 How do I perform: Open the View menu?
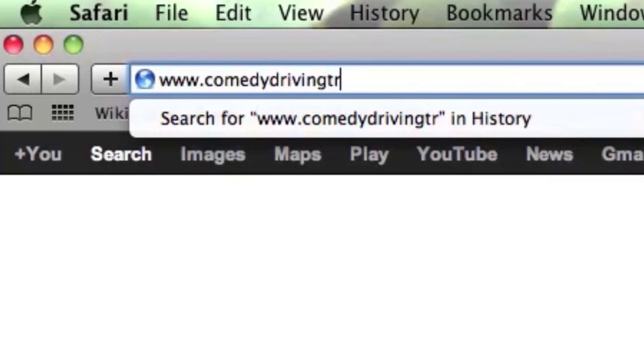[301, 13]
